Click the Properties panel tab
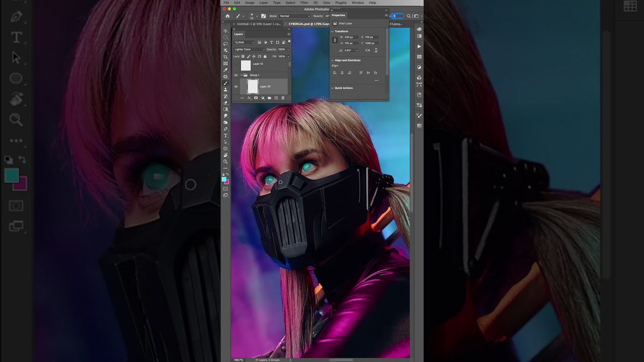The height and width of the screenshot is (362, 644). [339, 15]
